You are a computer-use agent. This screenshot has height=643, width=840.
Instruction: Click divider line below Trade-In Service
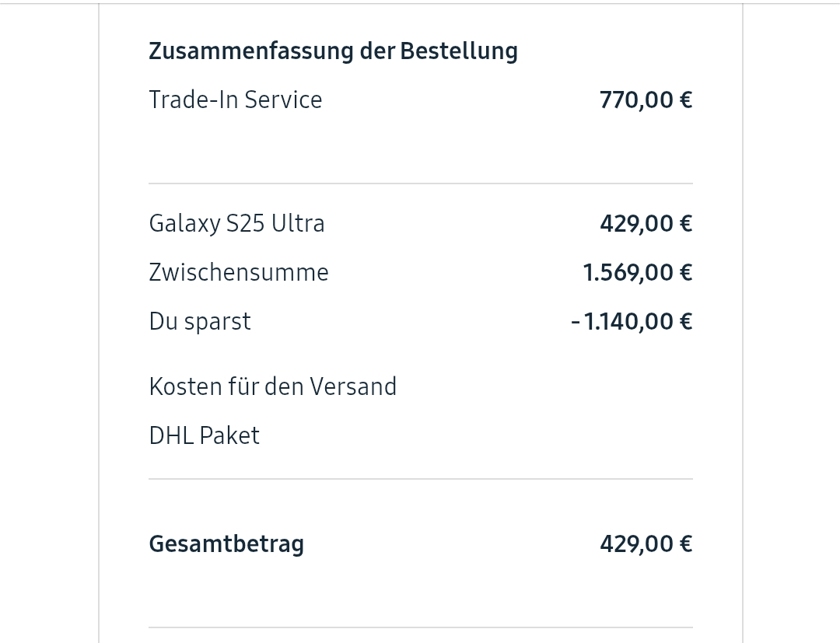pyautogui.click(x=420, y=183)
